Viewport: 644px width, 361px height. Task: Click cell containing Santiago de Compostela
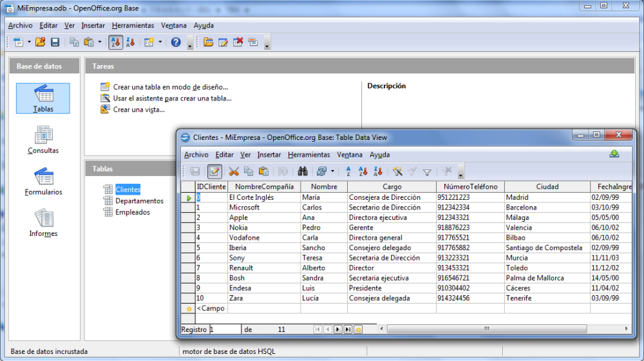point(547,248)
